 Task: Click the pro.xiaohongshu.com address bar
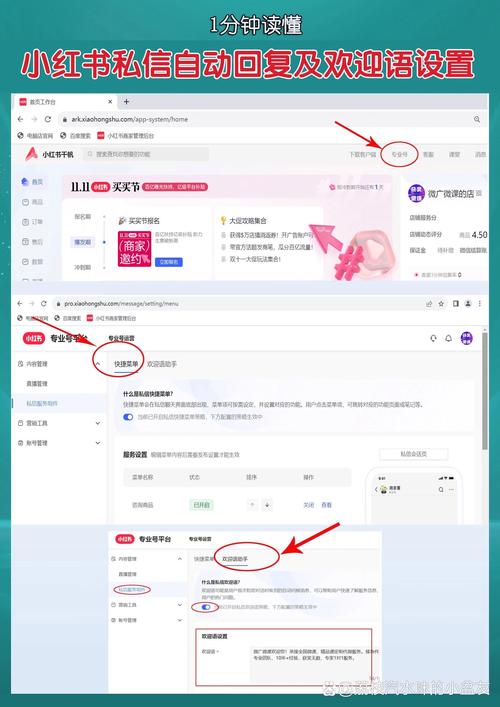(239, 304)
